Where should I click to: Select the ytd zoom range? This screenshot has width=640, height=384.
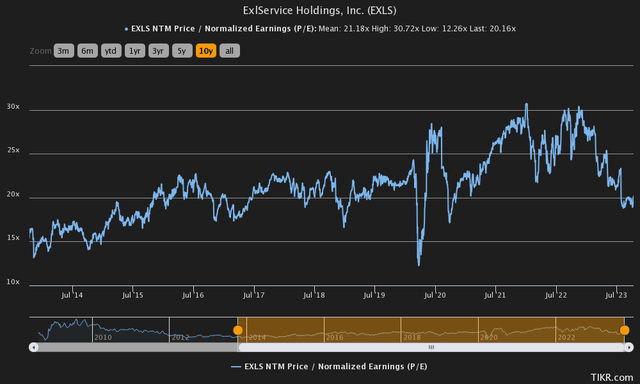(x=111, y=51)
